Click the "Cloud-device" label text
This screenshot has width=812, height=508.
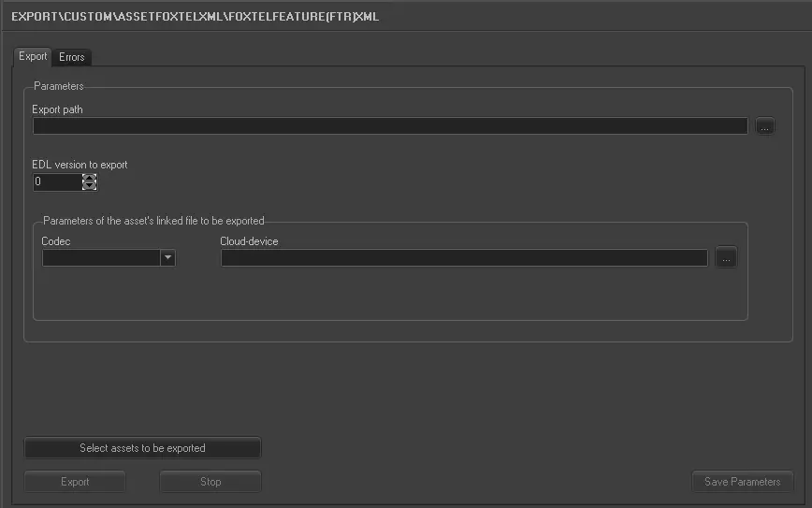click(249, 241)
